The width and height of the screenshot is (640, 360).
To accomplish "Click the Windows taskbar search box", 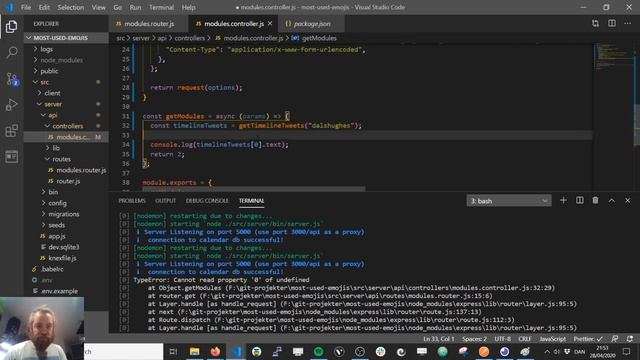I will tap(123, 351).
